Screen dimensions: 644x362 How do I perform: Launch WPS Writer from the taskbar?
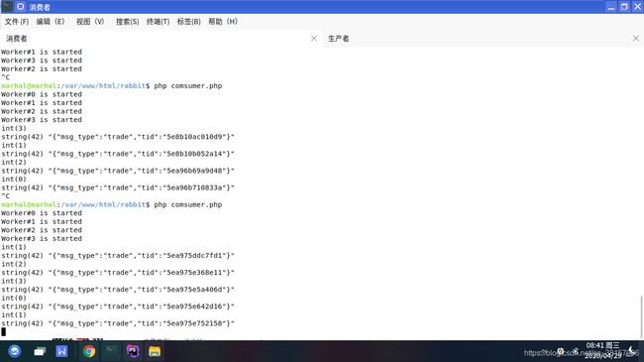click(x=62, y=351)
